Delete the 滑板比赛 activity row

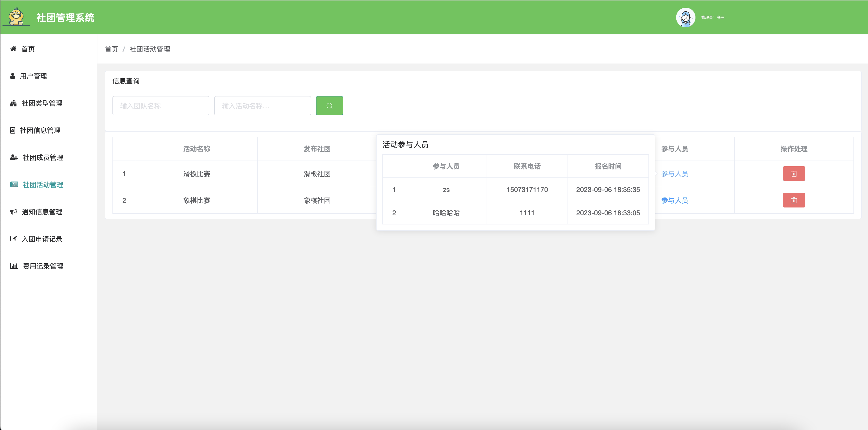point(794,174)
